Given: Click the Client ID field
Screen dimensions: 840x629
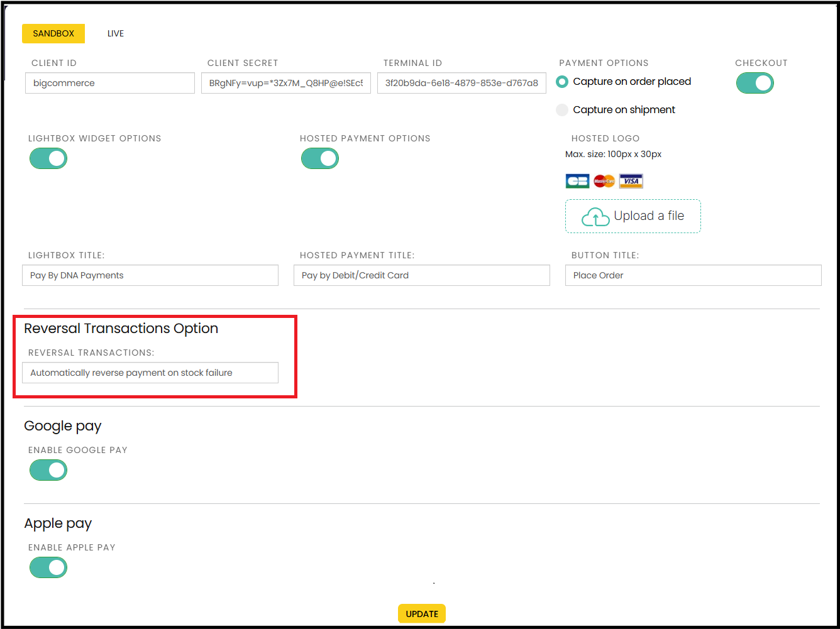Looking at the screenshot, I should coord(110,83).
